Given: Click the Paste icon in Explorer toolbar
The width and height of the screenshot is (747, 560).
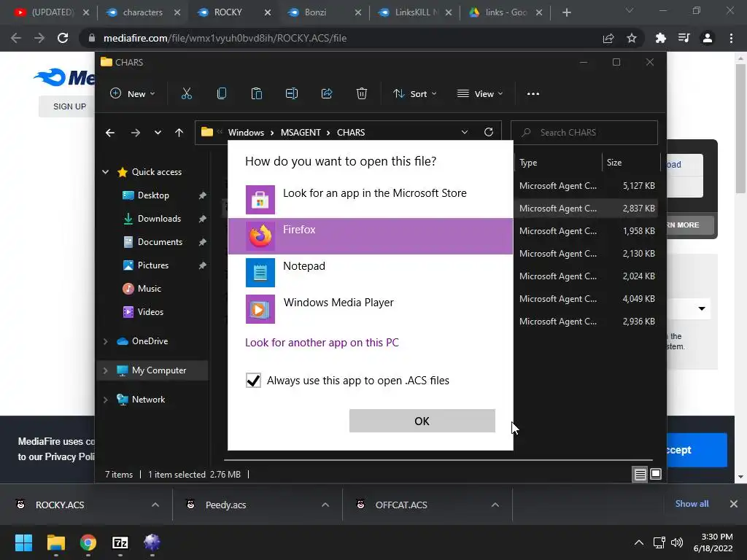Looking at the screenshot, I should [257, 94].
